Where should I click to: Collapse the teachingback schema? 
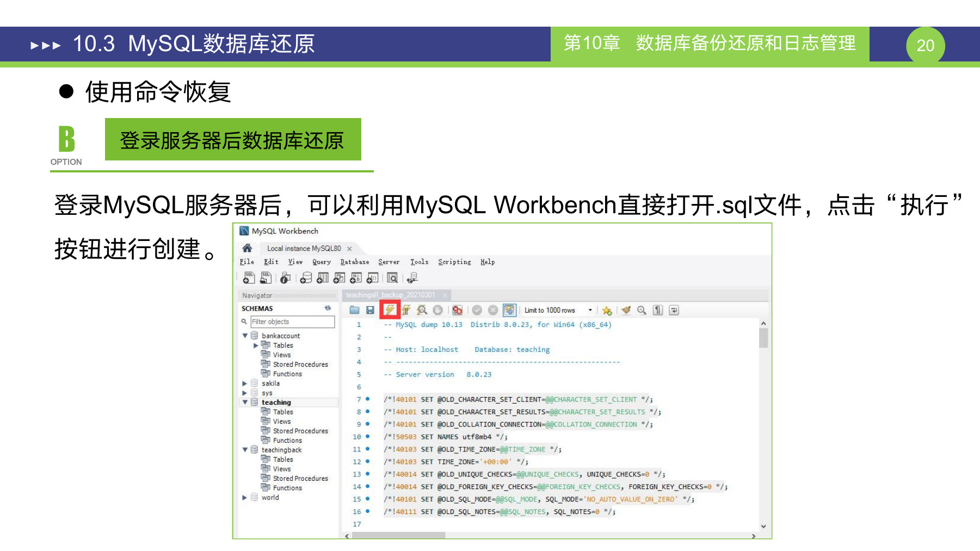pyautogui.click(x=245, y=450)
